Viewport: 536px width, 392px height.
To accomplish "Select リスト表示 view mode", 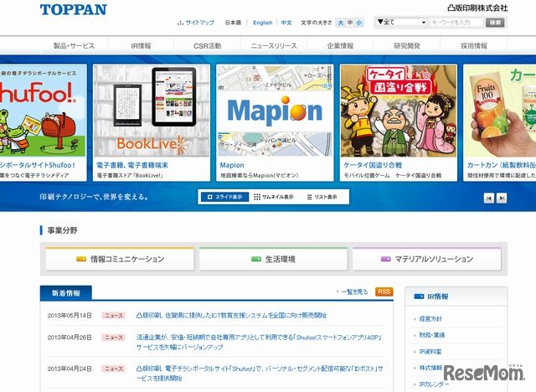I will click(322, 197).
